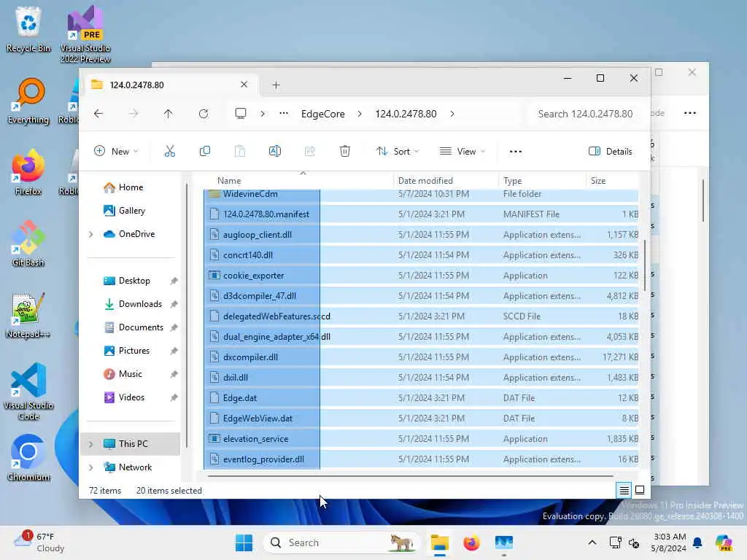Toggle the Details pane button
The image size is (747, 560).
pos(611,152)
